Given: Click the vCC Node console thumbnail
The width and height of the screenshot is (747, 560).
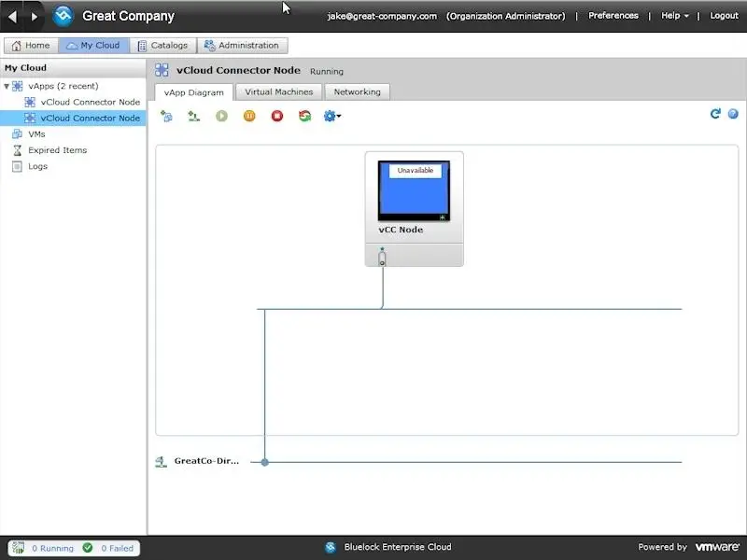Looking at the screenshot, I should pyautogui.click(x=414, y=191).
